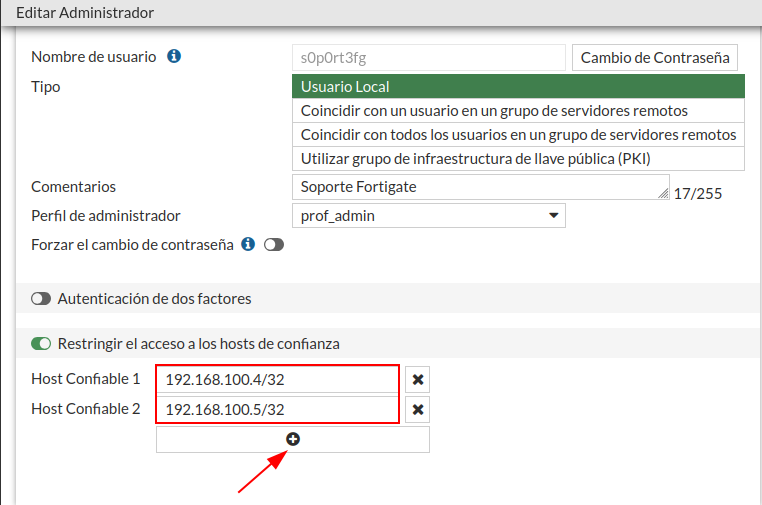762x505 pixels.
Task: Select Usuario Local type option
Action: (518, 87)
